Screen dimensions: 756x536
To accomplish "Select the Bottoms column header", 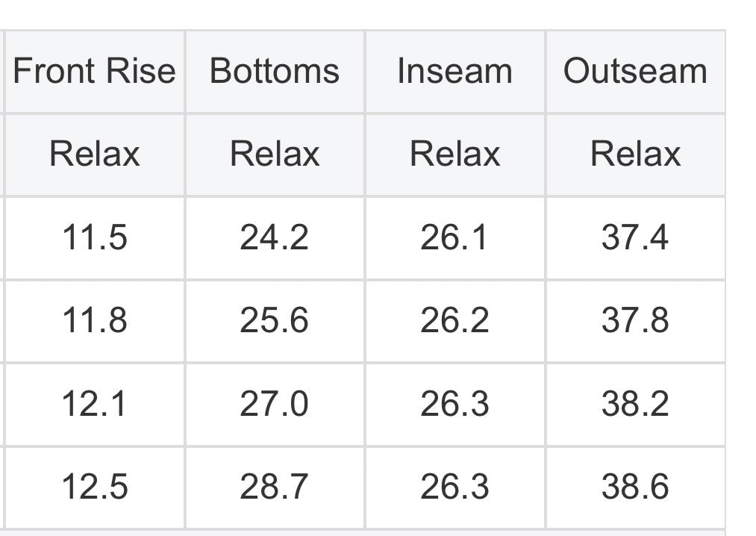I will [275, 72].
